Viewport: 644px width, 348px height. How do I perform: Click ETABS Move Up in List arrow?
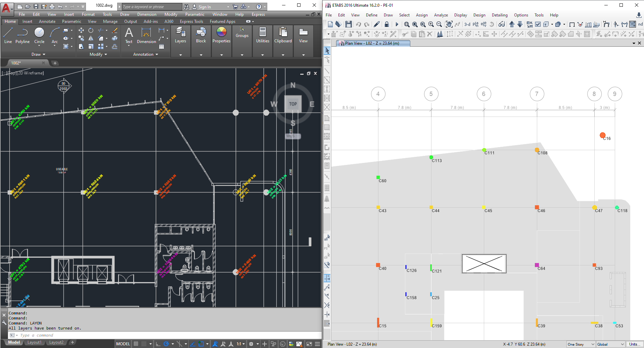tap(512, 24)
